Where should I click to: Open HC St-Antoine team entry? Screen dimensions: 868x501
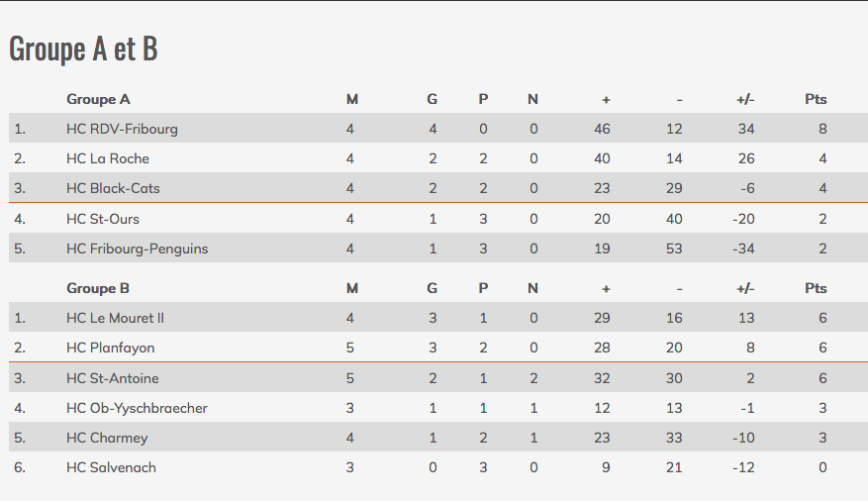[x=113, y=378]
